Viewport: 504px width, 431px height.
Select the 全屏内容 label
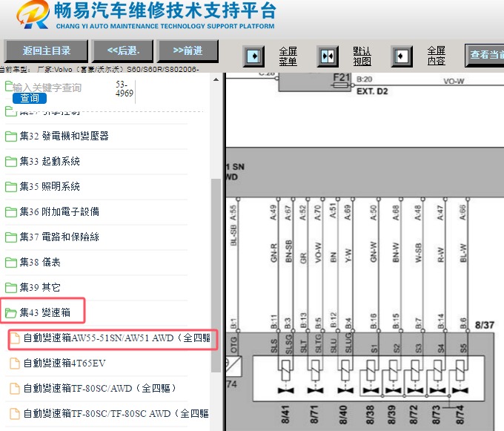[436, 56]
